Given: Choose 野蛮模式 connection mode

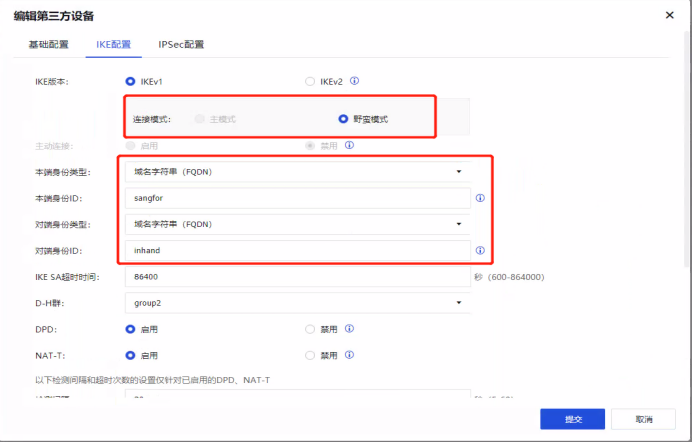Looking at the screenshot, I should 345,119.
